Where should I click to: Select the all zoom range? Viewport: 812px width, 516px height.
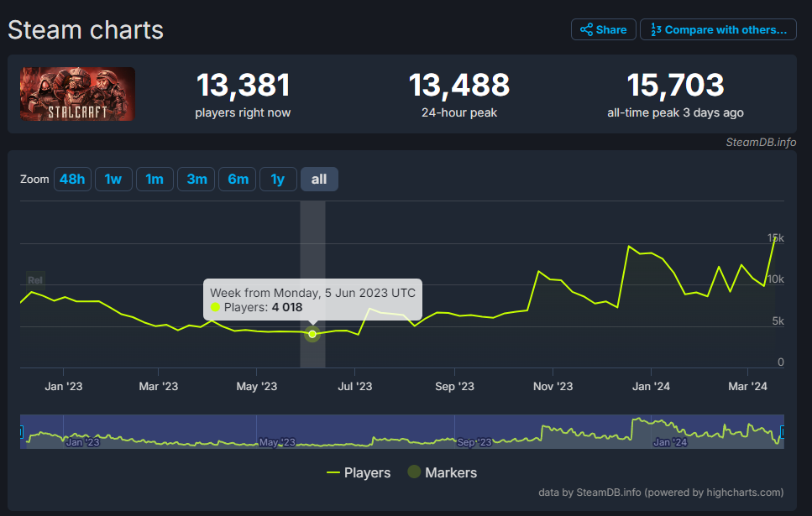coord(320,179)
